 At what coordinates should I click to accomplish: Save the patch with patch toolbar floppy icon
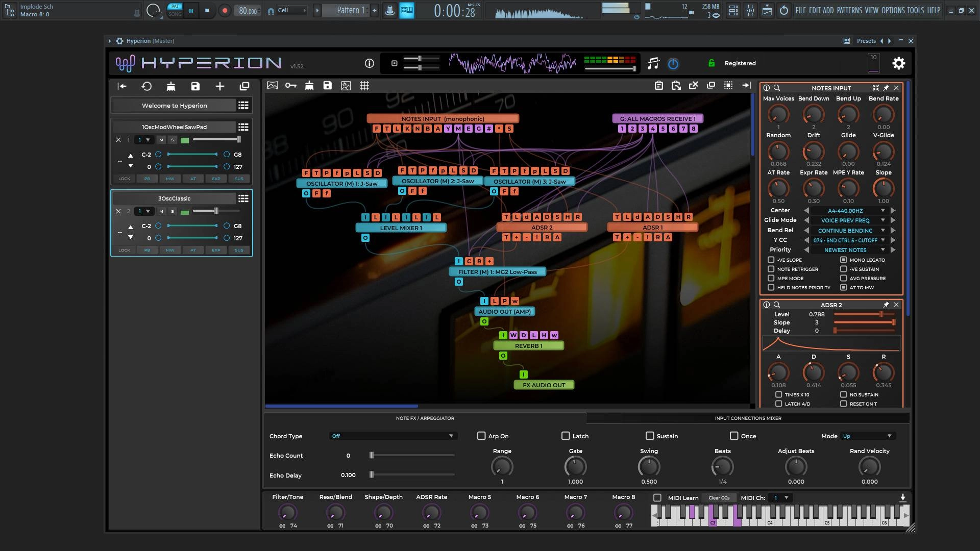click(x=328, y=86)
